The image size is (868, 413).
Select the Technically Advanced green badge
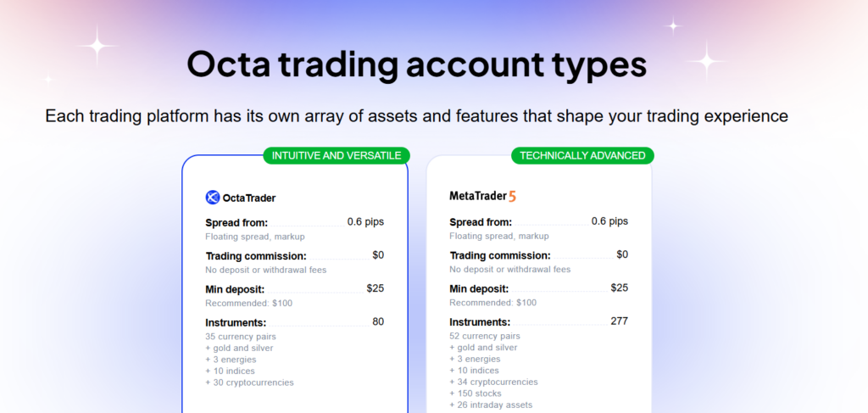[582, 155]
